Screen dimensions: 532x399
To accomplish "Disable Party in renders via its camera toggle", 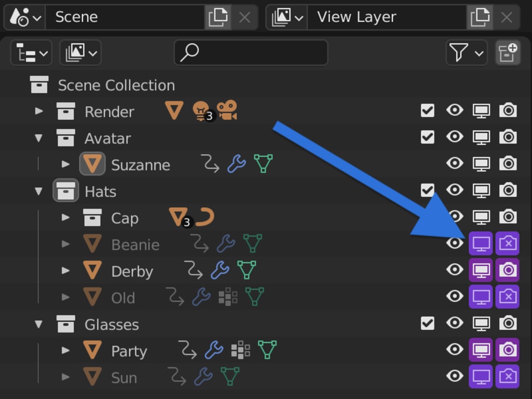I will [508, 350].
